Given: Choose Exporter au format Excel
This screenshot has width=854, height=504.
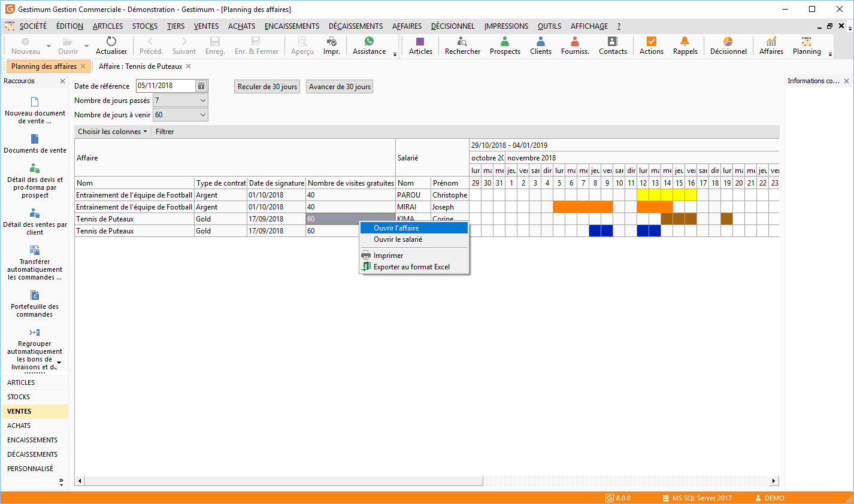Looking at the screenshot, I should coord(414,267).
